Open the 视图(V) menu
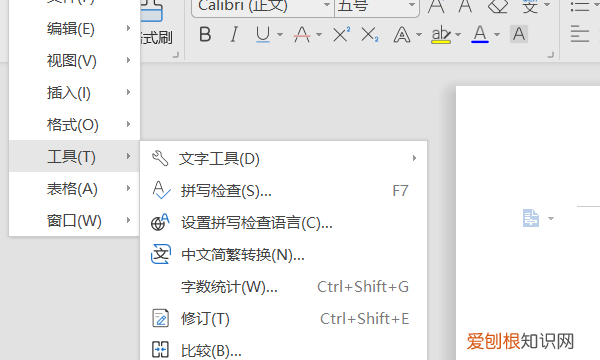Image resolution: width=600 pixels, height=360 pixels. click(x=74, y=61)
